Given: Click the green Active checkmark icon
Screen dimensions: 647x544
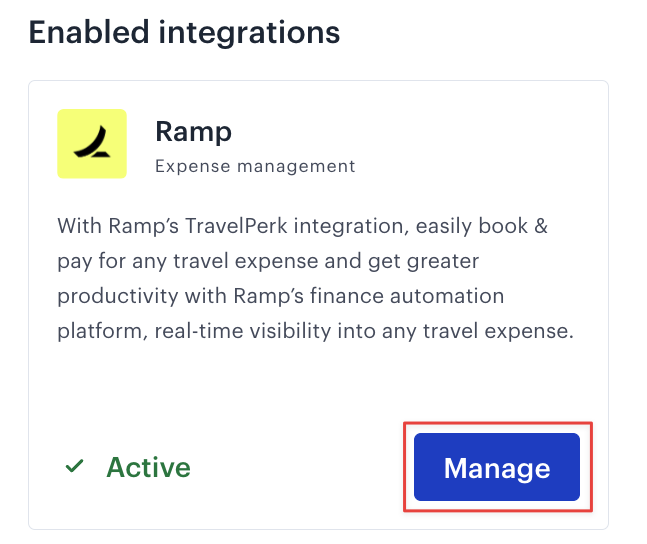Looking at the screenshot, I should 75,466.
